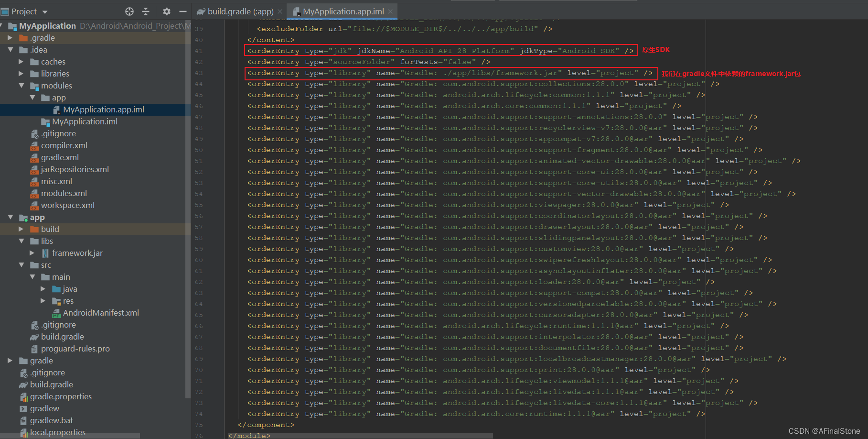Expand the java folder
This screenshot has height=439, width=868.
43,289
